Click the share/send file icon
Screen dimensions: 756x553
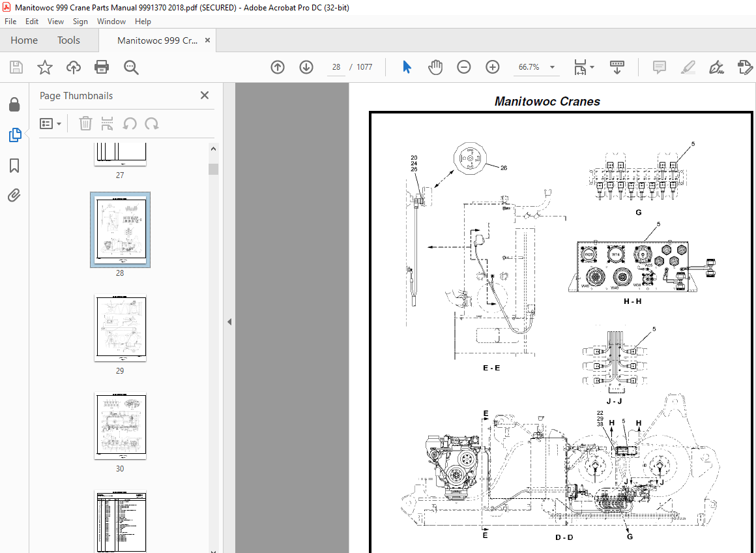click(745, 67)
